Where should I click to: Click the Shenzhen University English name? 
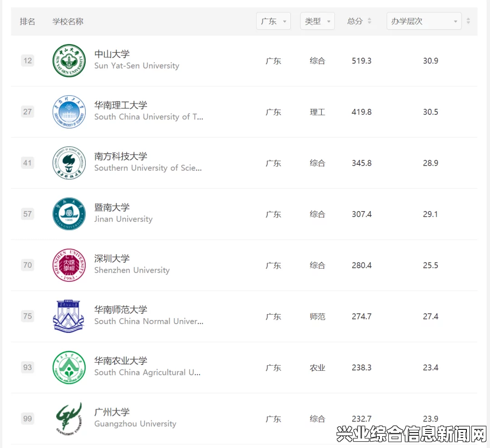tap(132, 270)
